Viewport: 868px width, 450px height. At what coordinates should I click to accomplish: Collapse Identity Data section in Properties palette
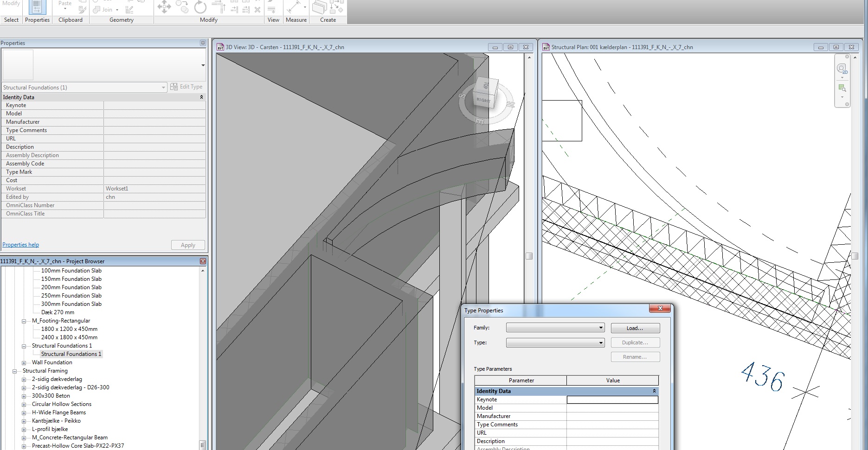[x=201, y=97]
